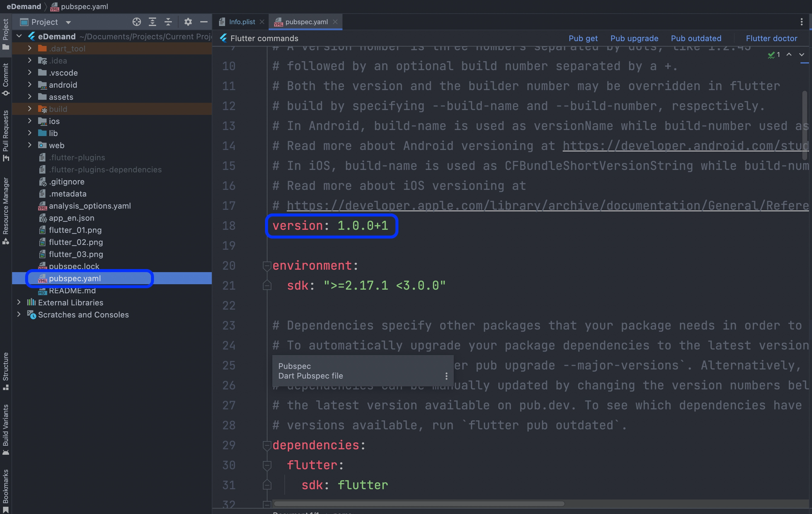
Task: Expand the assets folder
Action: pos(30,97)
